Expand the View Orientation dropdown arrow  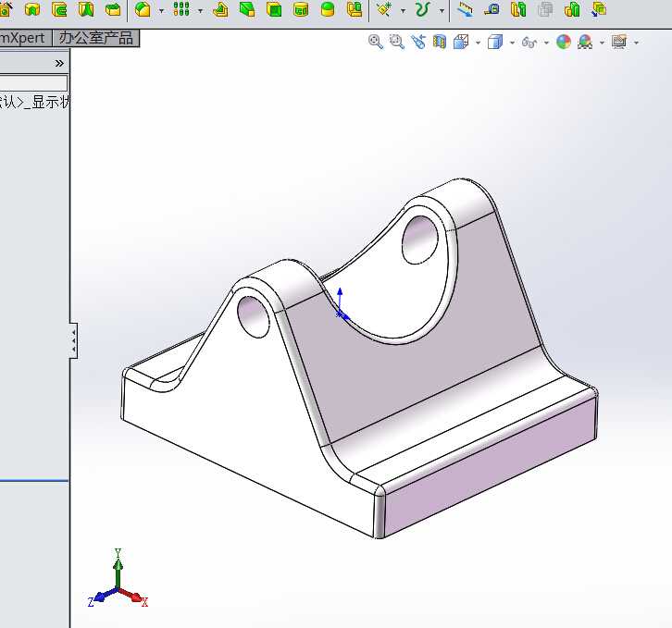[x=478, y=43]
